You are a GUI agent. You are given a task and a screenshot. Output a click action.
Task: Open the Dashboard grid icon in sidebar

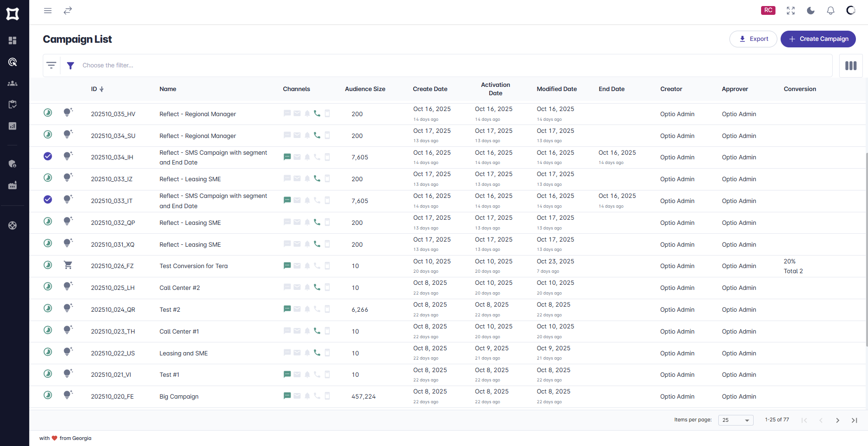coord(13,40)
